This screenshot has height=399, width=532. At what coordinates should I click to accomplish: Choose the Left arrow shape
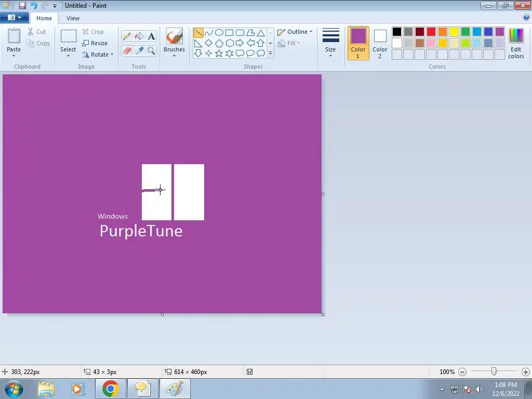pyautogui.click(x=250, y=43)
